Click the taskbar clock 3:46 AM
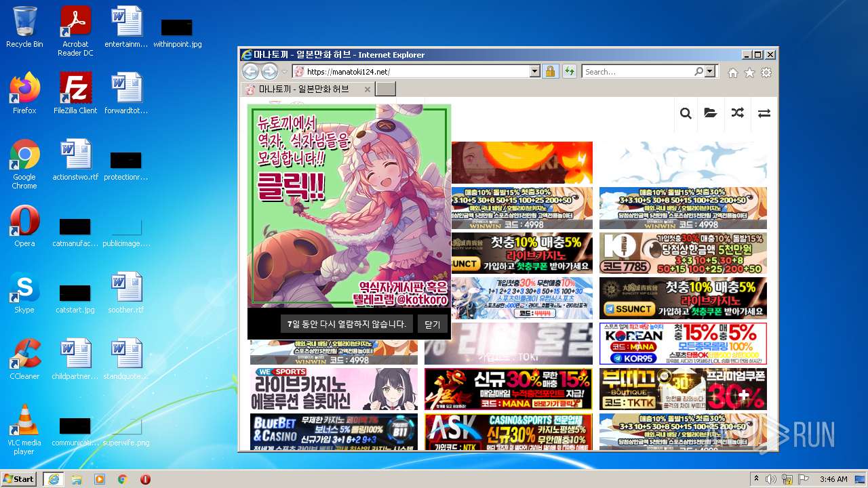 pyautogui.click(x=833, y=479)
